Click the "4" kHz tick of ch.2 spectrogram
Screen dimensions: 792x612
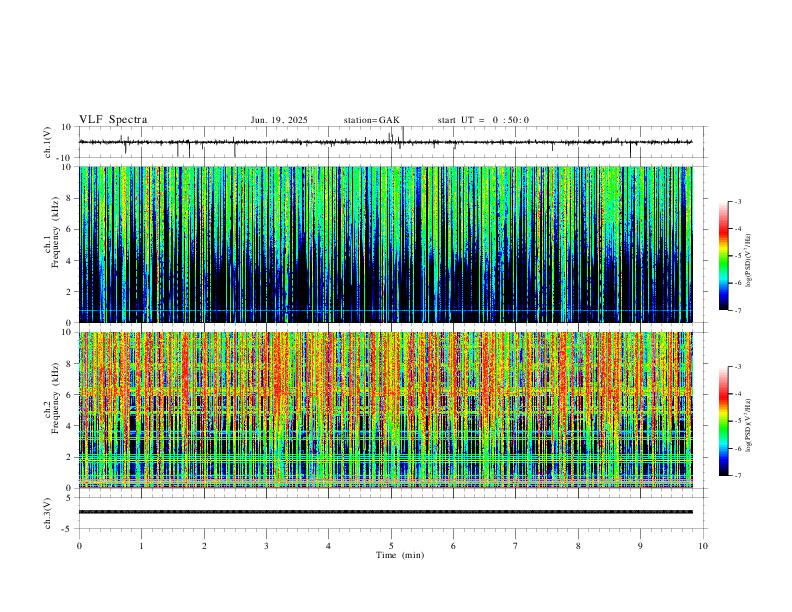[69, 426]
